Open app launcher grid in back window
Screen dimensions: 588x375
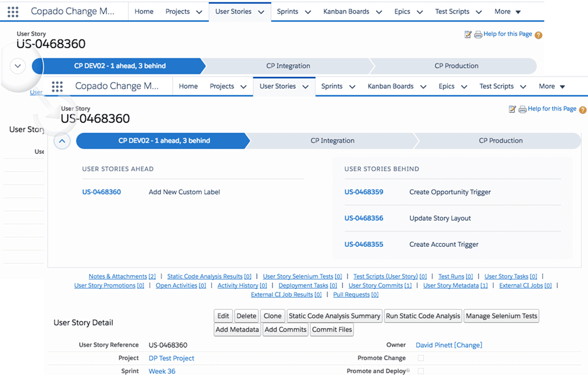[x=13, y=12]
